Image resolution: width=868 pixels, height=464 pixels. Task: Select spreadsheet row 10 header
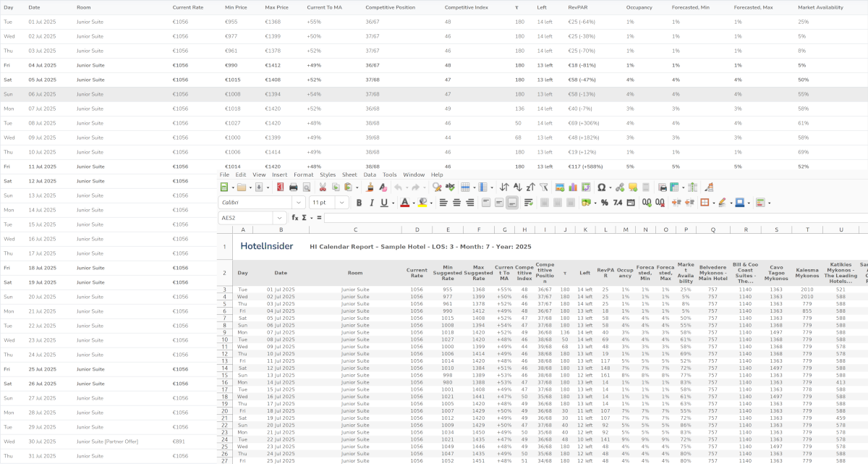(225, 340)
